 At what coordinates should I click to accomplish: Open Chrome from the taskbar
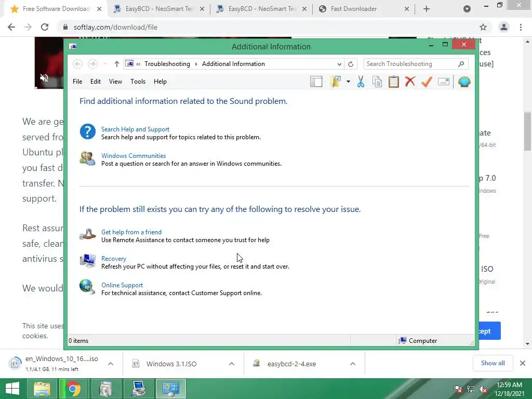tap(73, 389)
